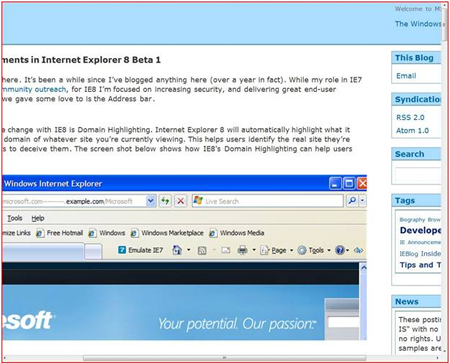The image size is (450, 363).
Task: Click the address bar showing example.com
Action: [x=73, y=201]
